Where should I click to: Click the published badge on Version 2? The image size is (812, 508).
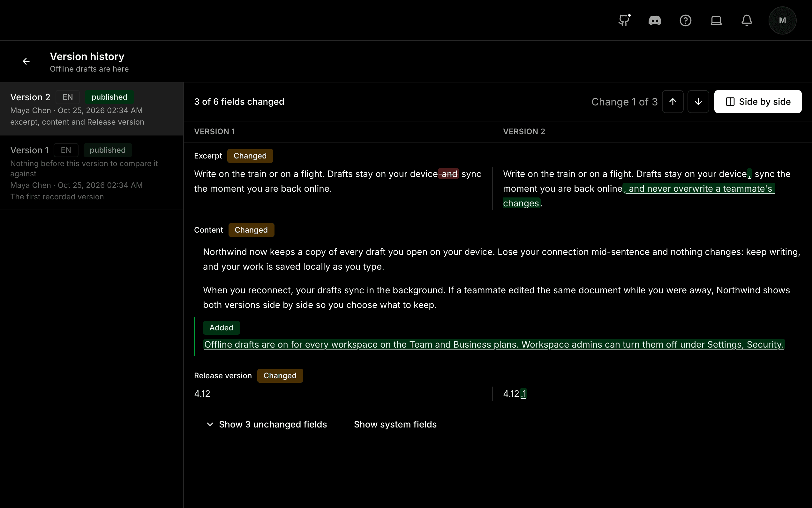point(109,97)
